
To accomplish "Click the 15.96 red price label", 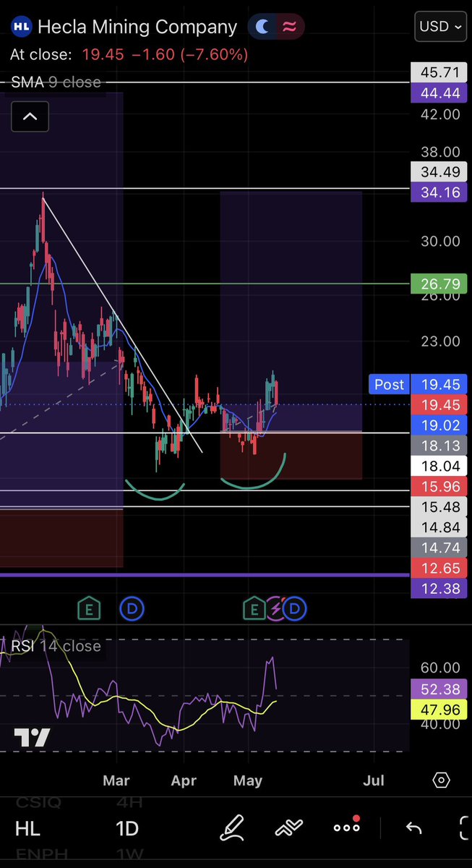I will [x=440, y=486].
